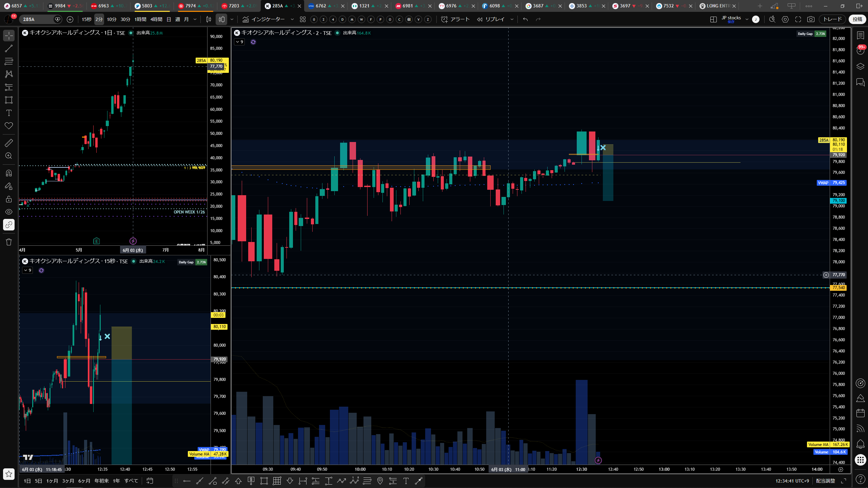Image resolution: width=868 pixels, height=488 pixels.
Task: Toggle lock all drawings
Action: (x=9, y=199)
